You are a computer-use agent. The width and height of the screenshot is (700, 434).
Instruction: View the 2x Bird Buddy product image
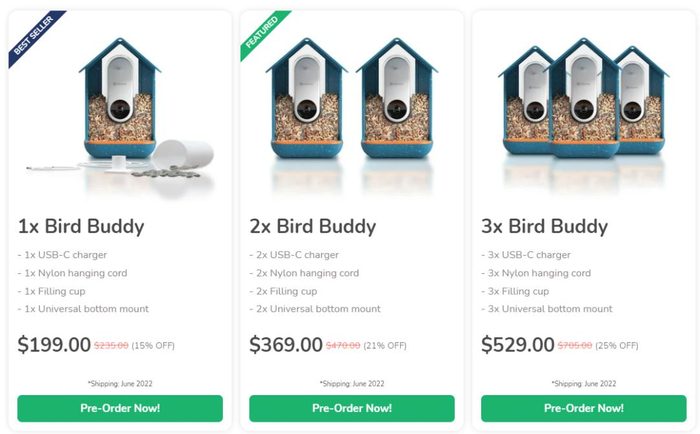coord(352,100)
